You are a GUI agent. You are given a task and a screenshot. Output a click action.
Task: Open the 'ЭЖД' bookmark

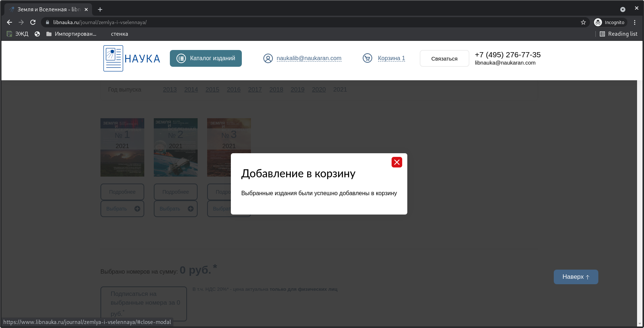pyautogui.click(x=18, y=34)
